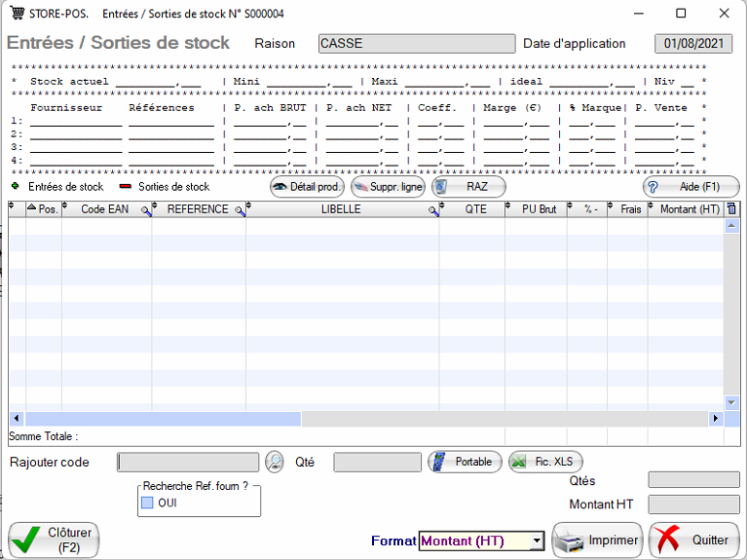Image resolution: width=747 pixels, height=560 pixels.
Task: Reset form using RAZ button
Action: 468,186
